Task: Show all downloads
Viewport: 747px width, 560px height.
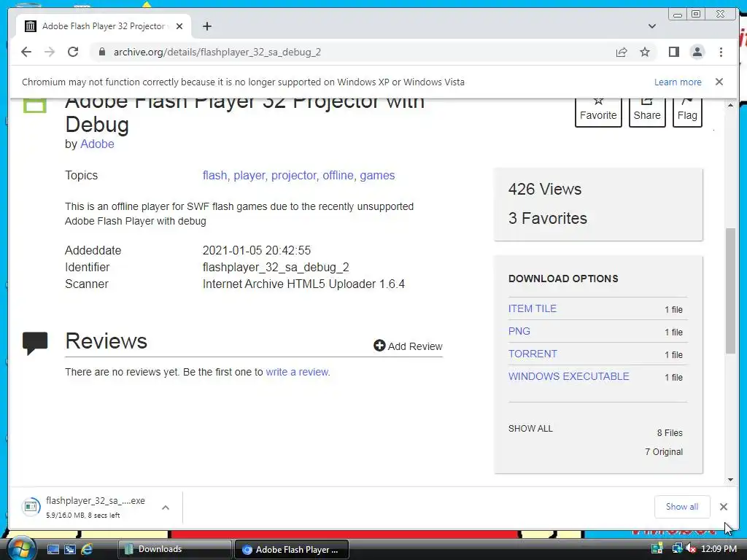Action: click(682, 507)
